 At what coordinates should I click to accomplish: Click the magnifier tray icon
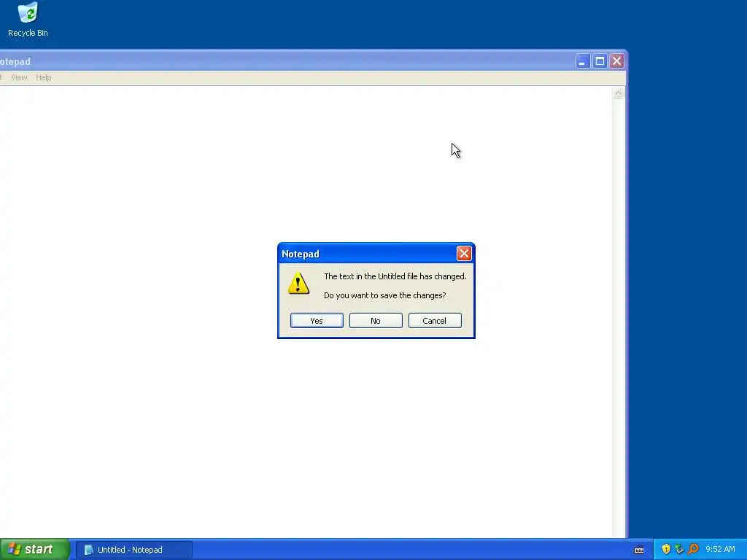[693, 549]
